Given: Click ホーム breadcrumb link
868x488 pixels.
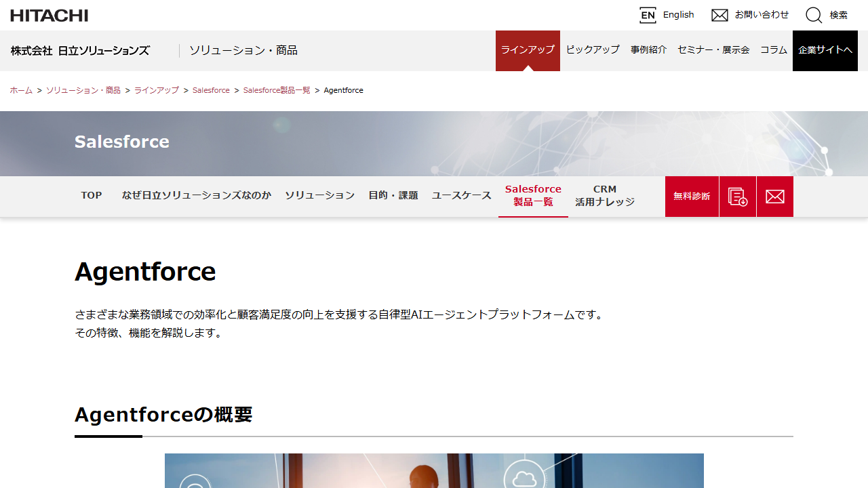Looking at the screenshot, I should point(21,90).
